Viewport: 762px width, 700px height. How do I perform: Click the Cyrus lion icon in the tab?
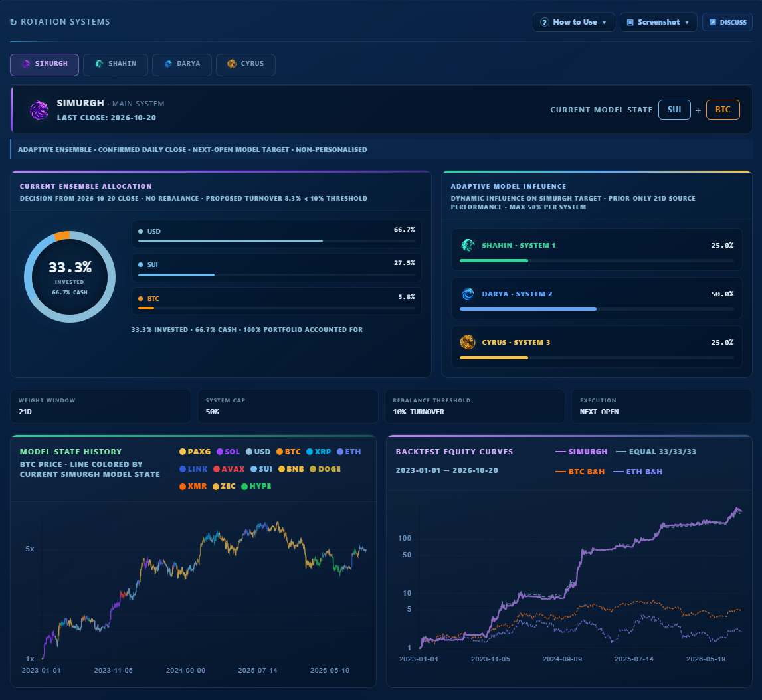click(x=232, y=64)
